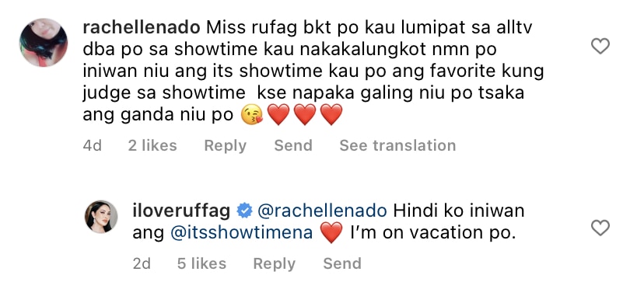The width and height of the screenshot is (644, 289).
Task: Reply to iloveruffag's comment
Action: 274,264
